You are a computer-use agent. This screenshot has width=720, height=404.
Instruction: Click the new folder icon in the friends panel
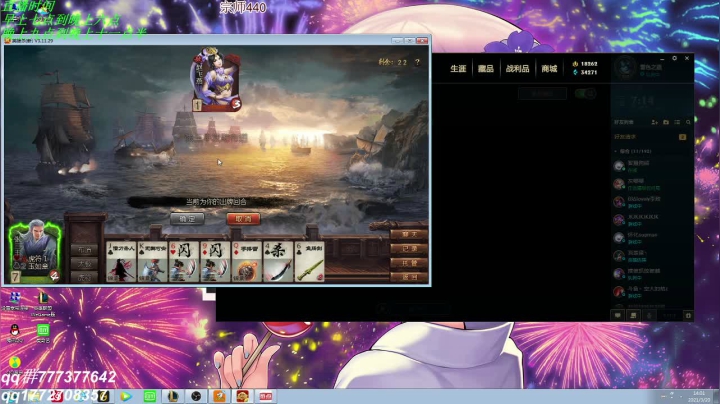(x=666, y=122)
